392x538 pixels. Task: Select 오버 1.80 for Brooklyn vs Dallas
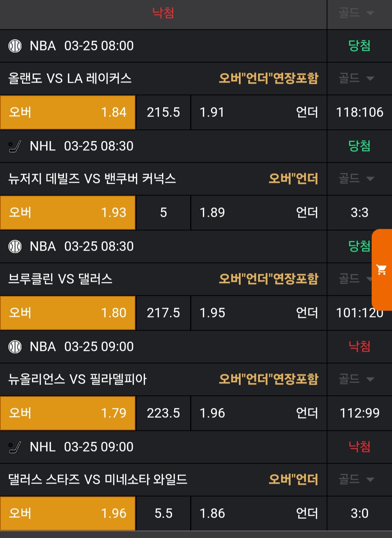(x=68, y=313)
